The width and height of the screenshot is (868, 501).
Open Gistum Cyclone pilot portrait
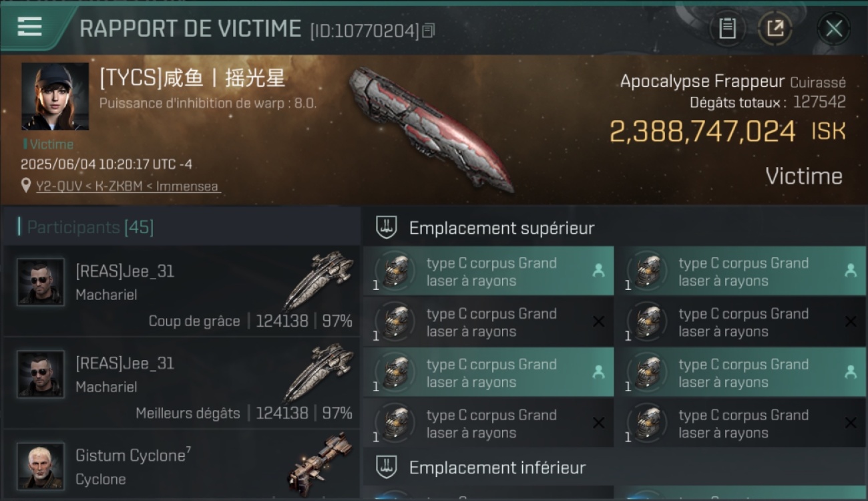pyautogui.click(x=41, y=466)
